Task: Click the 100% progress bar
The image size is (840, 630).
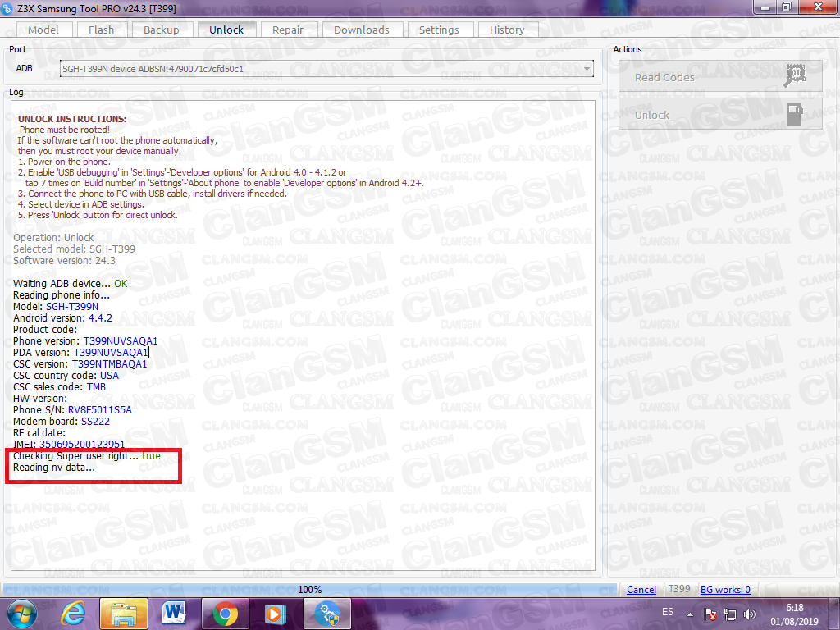Action: click(309, 589)
